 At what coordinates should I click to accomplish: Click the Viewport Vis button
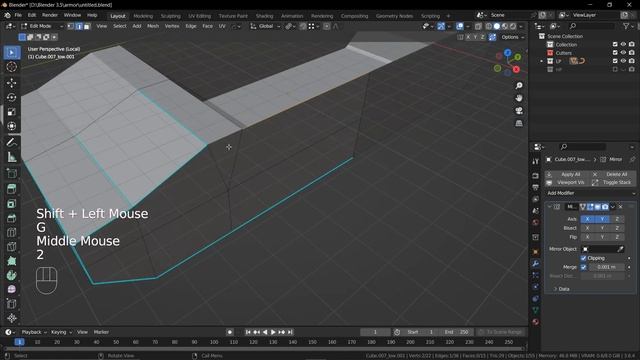tap(567, 182)
